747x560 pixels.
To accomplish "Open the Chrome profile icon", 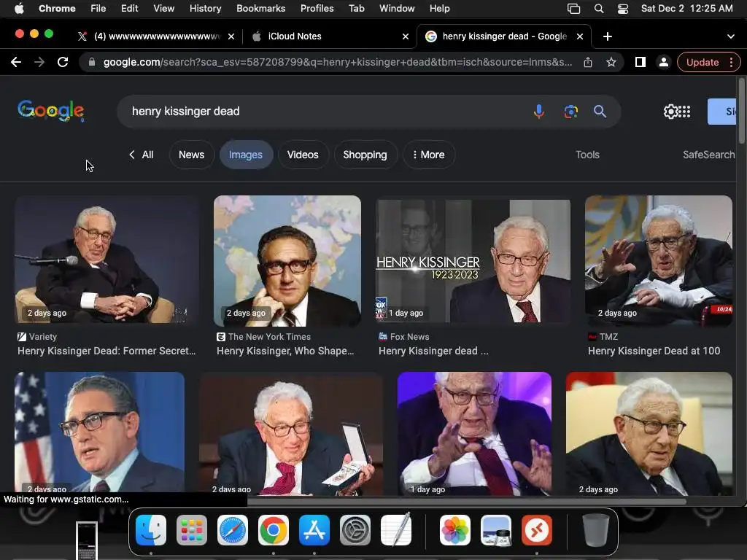I will [x=663, y=62].
